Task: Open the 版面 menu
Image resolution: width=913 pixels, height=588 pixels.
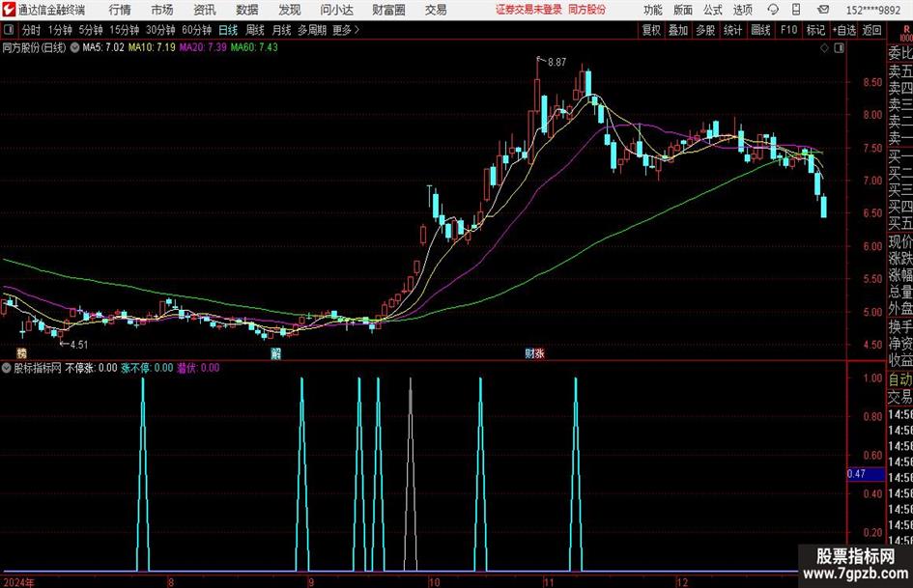Action: tap(683, 10)
